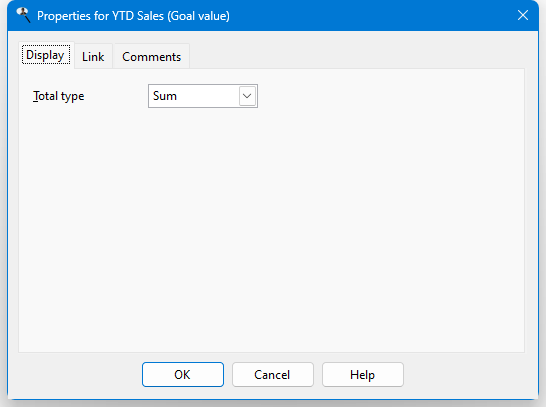Click the Sum value in the combo box
Viewport: 546px width, 407px height.
click(x=165, y=96)
